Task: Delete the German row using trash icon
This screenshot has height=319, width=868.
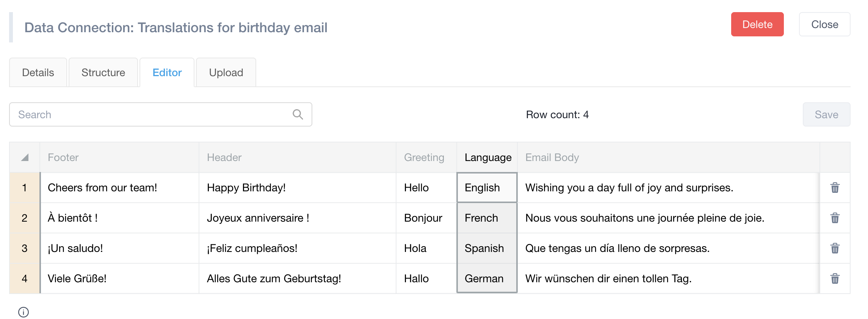Action: click(835, 278)
